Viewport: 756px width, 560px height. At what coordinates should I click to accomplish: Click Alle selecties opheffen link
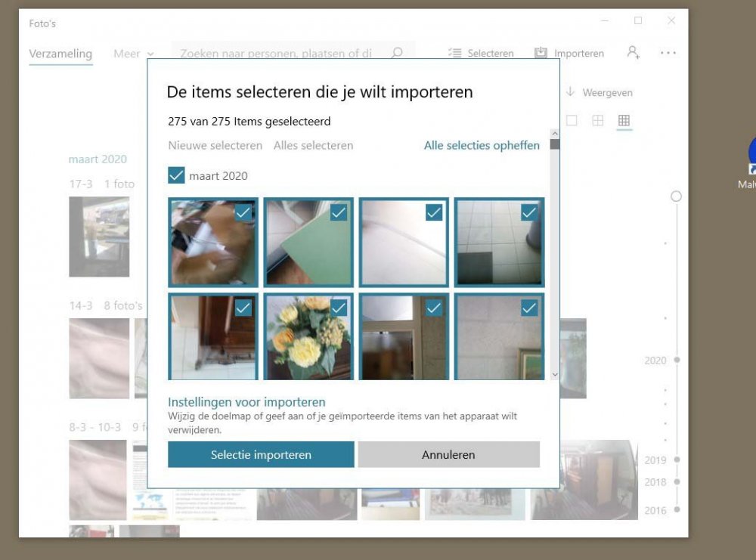point(482,145)
